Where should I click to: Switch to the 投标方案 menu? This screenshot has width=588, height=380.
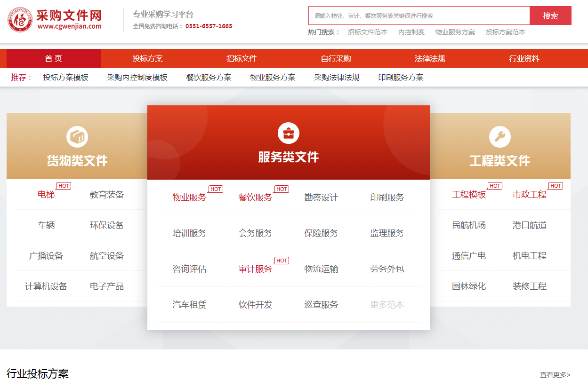(146, 58)
